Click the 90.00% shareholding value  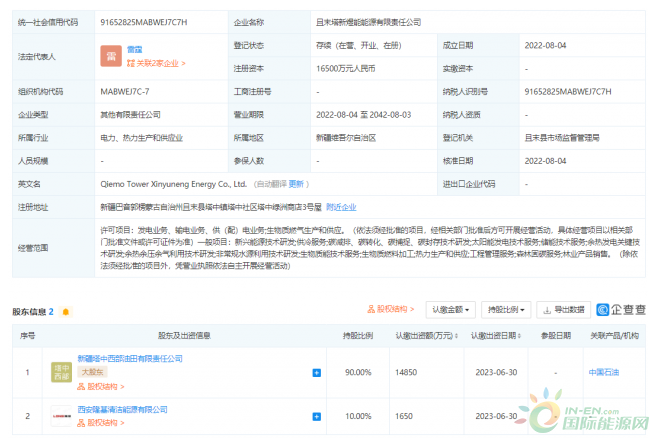[358, 373]
